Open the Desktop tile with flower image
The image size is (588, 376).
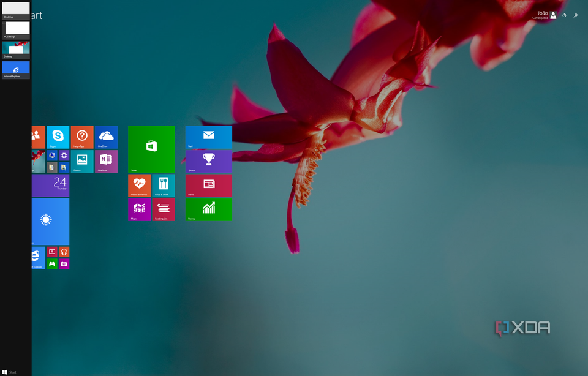pos(38,161)
